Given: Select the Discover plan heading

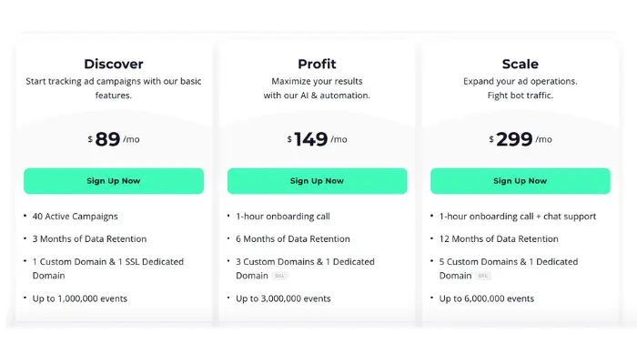Looking at the screenshot, I should (114, 64).
